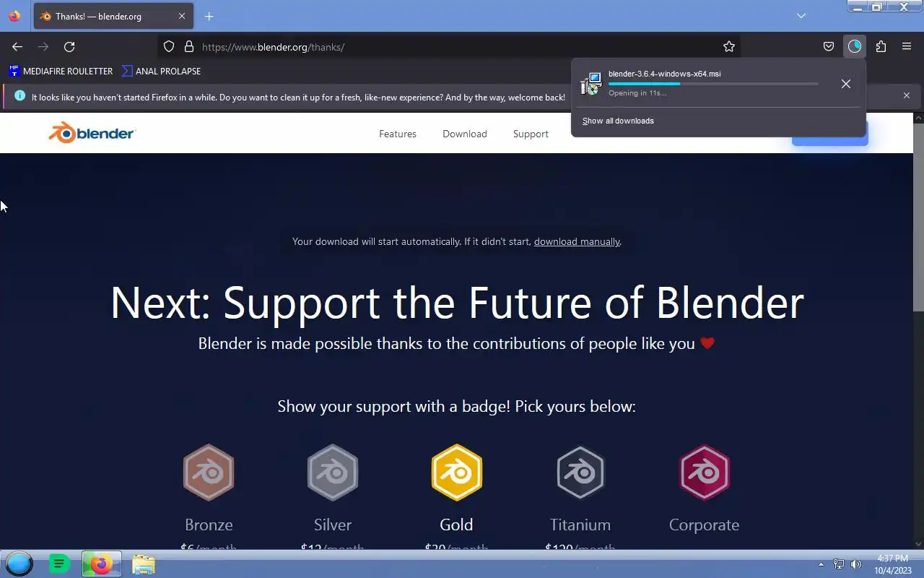The width and height of the screenshot is (924, 578).
Task: Go back with the back arrow
Action: tap(17, 46)
